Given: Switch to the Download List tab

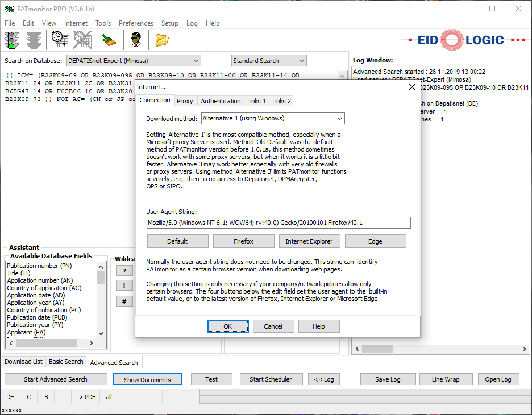Looking at the screenshot, I should (23, 362).
